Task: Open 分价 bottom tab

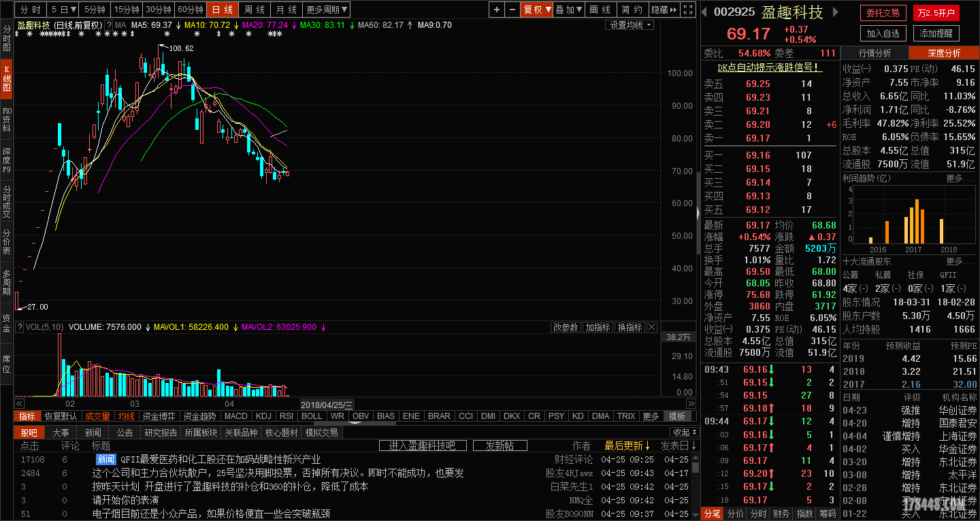Action: click(x=735, y=514)
